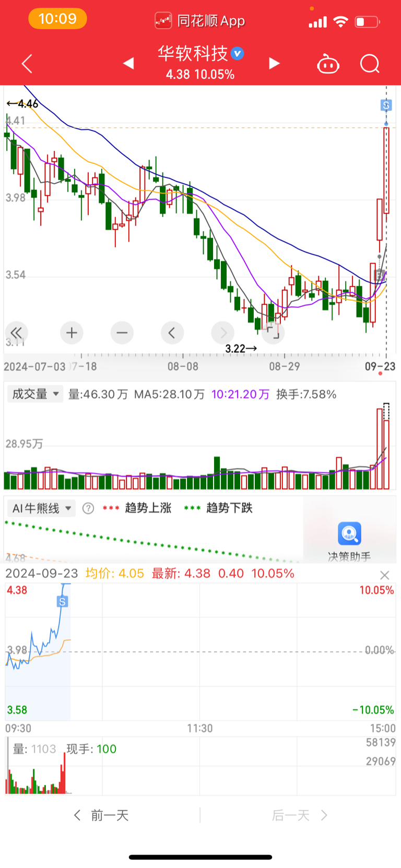
Task: Tap stock name 华软科技 in header
Action: (193, 53)
